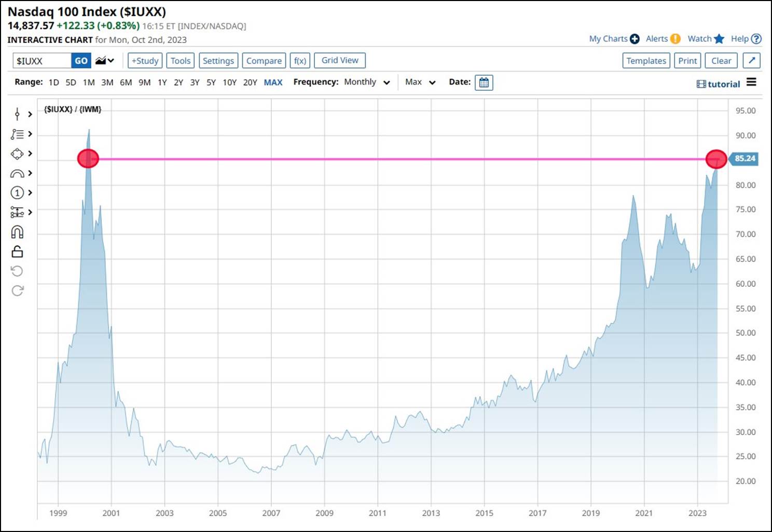
Task: Select the 5D range
Action: 71,82
